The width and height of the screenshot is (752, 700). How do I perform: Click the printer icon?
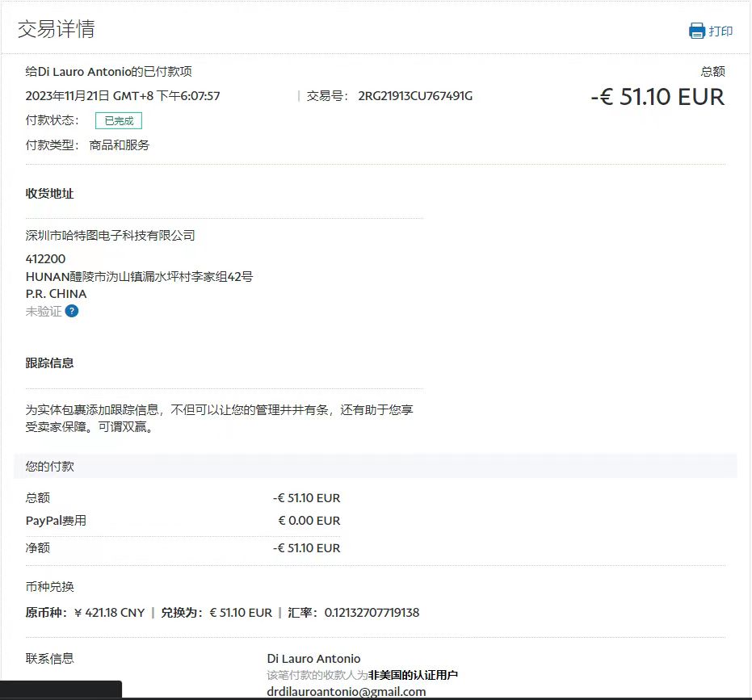tap(696, 31)
